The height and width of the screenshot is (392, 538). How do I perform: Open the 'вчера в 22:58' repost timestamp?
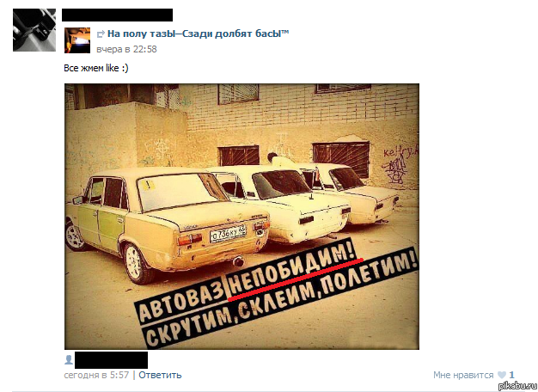(x=126, y=49)
